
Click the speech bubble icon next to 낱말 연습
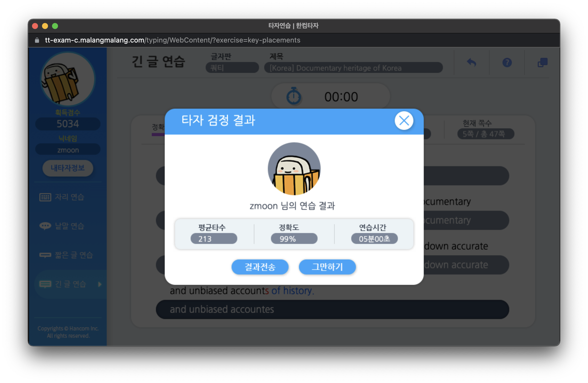tap(45, 226)
